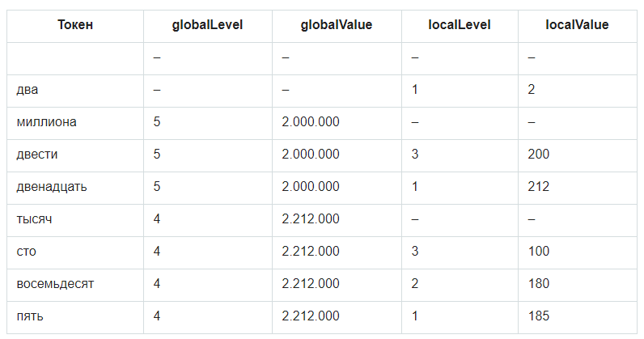Click the localValue column header
Viewport: 644px width, 339px height.
click(x=577, y=25)
